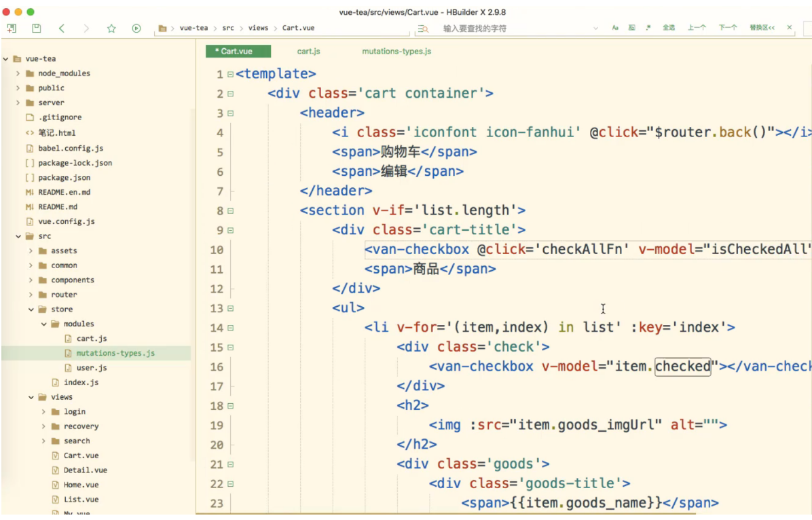Switch to the mutations-types.js tab
812x520 pixels.
coord(396,52)
